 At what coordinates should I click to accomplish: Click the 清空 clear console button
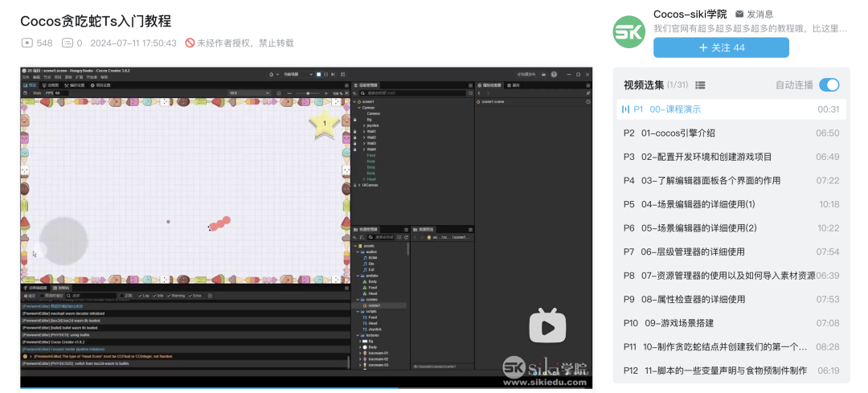tap(29, 296)
